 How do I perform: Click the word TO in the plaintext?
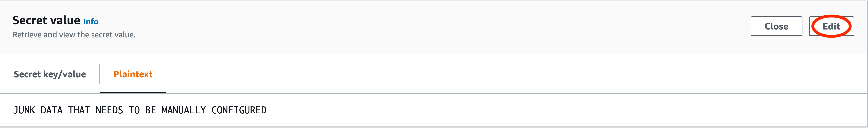click(x=134, y=110)
